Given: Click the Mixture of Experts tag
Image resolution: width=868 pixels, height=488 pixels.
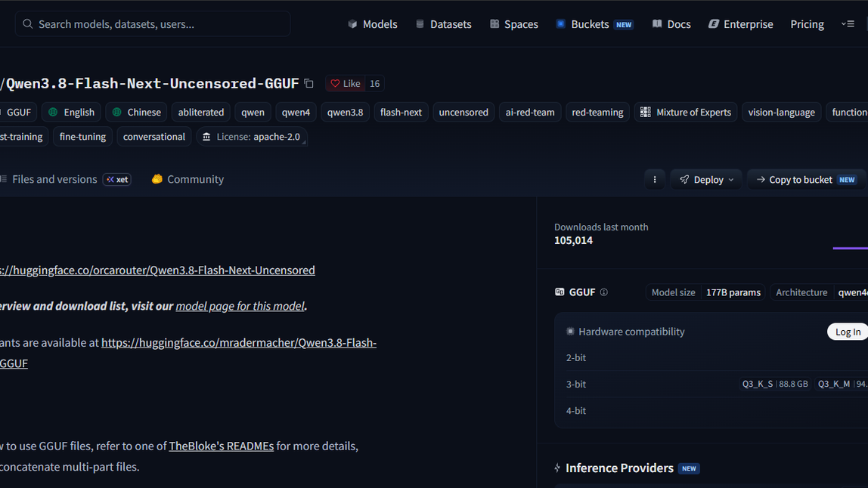Looking at the screenshot, I should (685, 113).
